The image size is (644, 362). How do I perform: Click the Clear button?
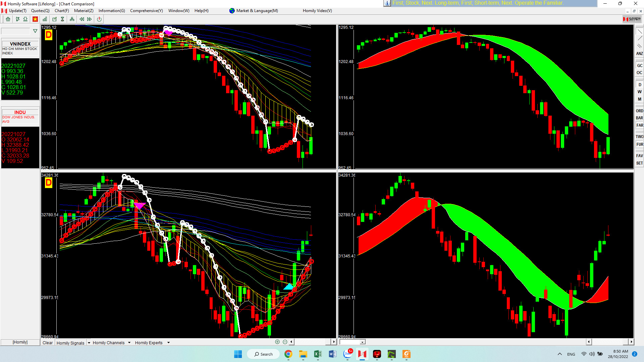pos(48,343)
